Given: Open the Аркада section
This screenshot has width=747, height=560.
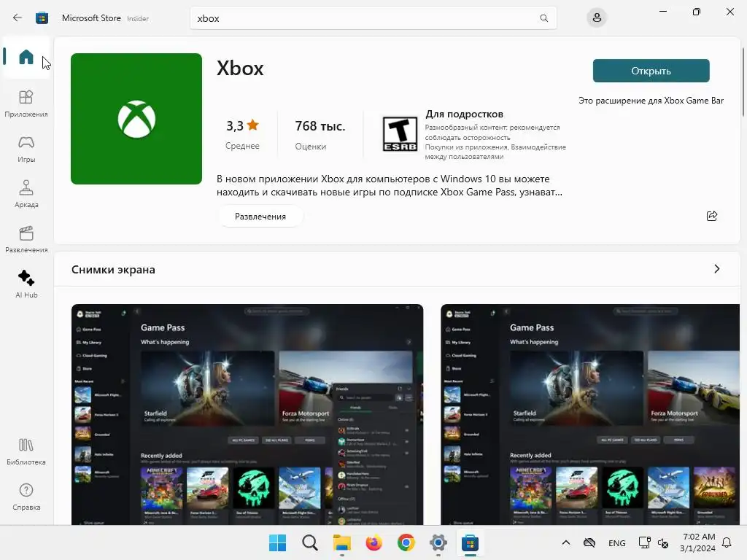Looking at the screenshot, I should (x=26, y=194).
